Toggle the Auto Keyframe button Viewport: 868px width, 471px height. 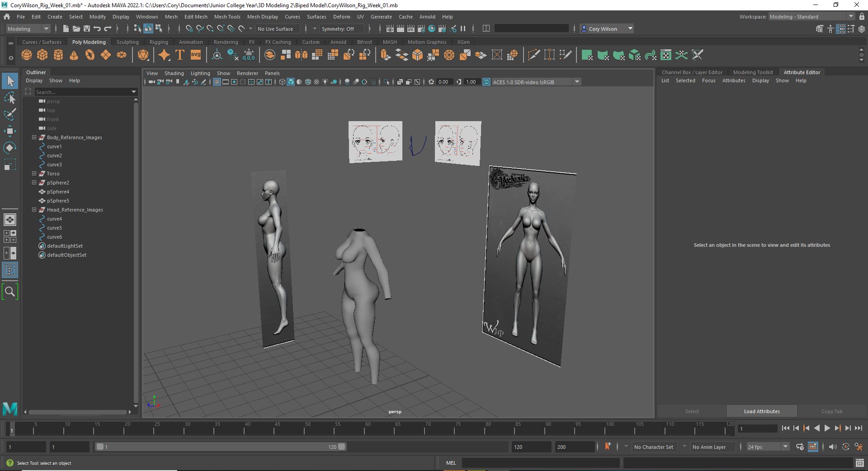click(x=845, y=447)
